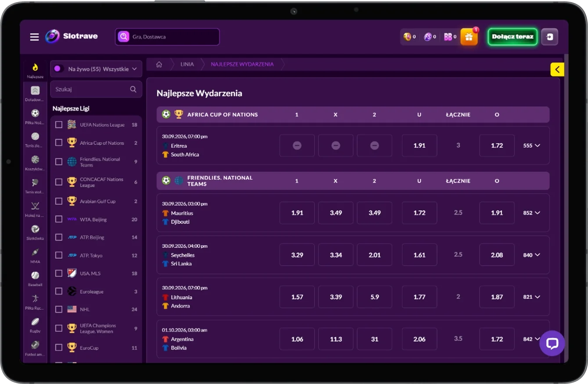The image size is (588, 384).
Task: Open the hamburger menu
Action: (35, 37)
